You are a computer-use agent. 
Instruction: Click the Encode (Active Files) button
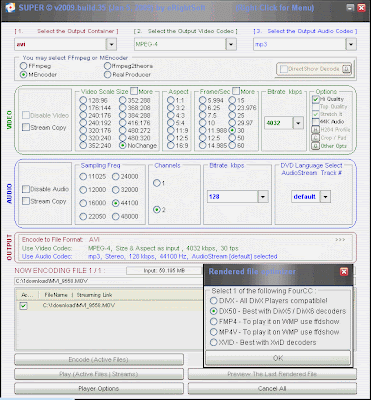pyautogui.click(x=99, y=360)
